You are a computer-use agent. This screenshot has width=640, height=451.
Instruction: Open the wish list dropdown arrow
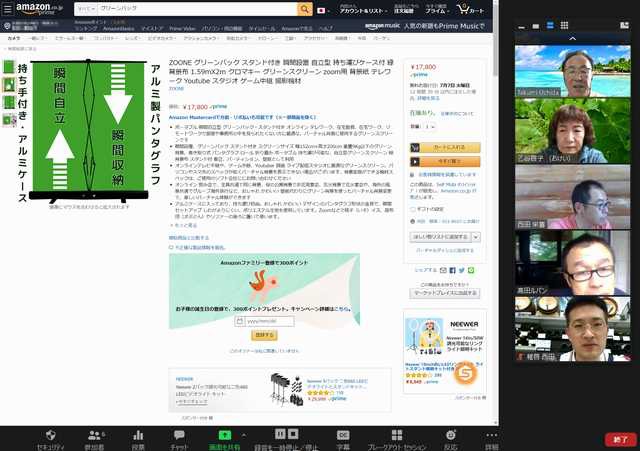point(476,237)
